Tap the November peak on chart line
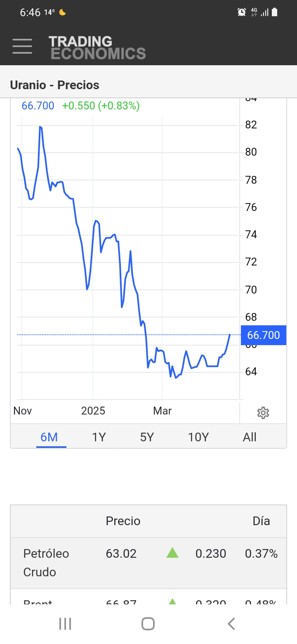This screenshot has height=644, width=297. 40,127
